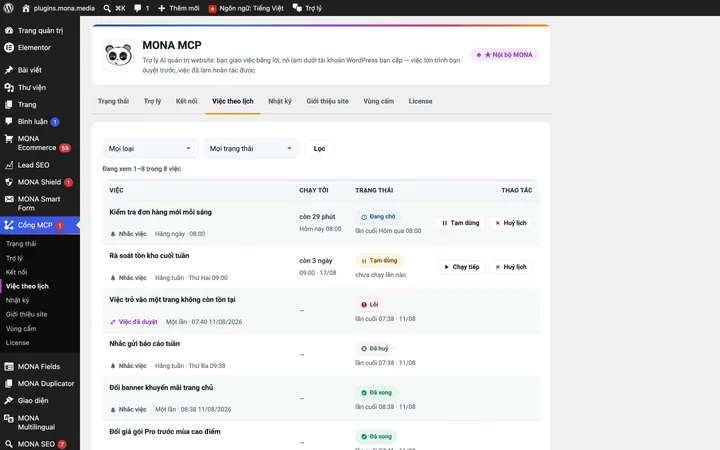Click the MONA MCP panda logo
Image resolution: width=720 pixels, height=450 pixels.
[118, 55]
